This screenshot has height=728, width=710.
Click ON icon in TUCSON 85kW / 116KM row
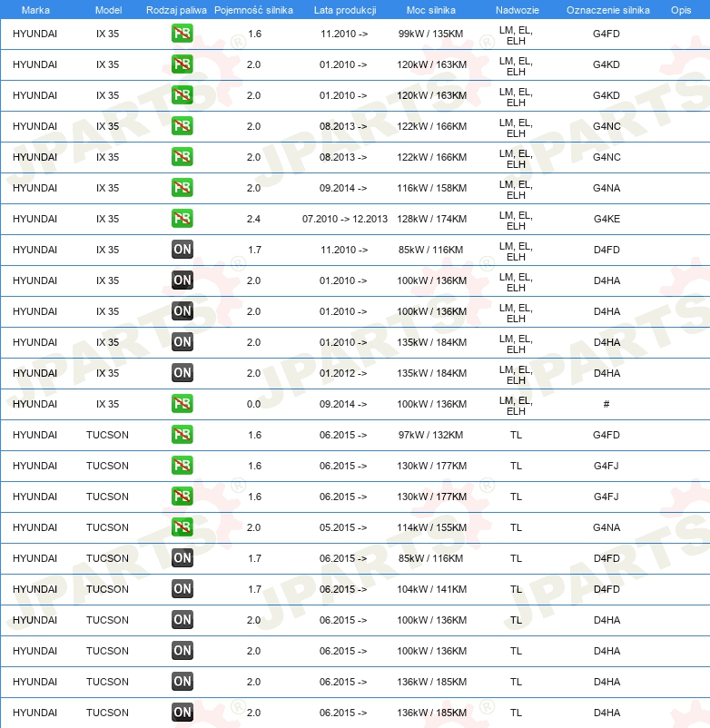click(182, 558)
